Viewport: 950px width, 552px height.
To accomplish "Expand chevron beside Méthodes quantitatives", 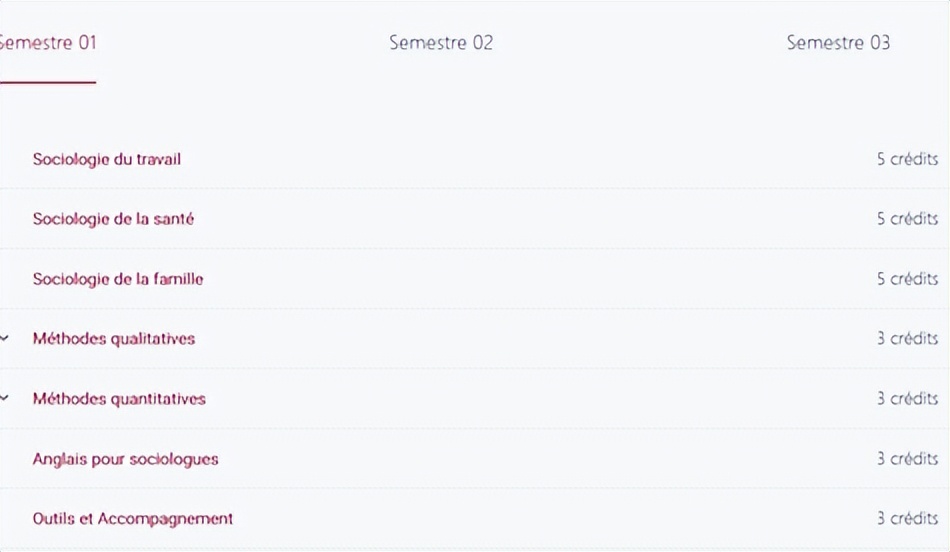I will click(x=4, y=398).
